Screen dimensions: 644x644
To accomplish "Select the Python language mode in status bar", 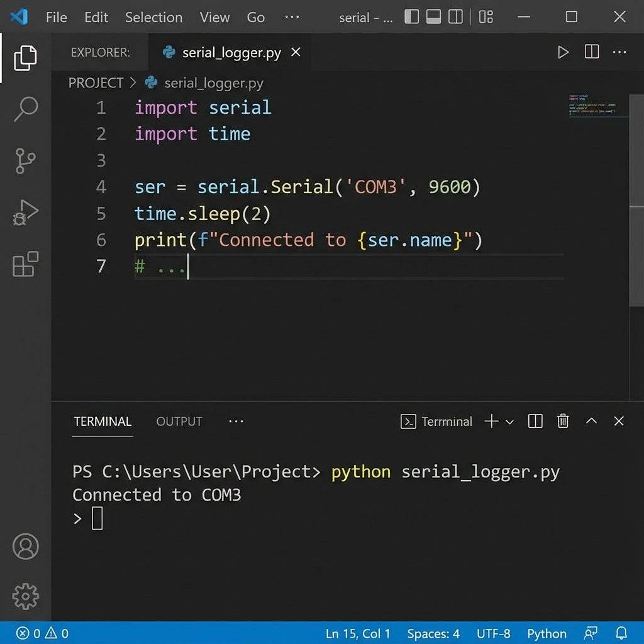I will (x=546, y=633).
